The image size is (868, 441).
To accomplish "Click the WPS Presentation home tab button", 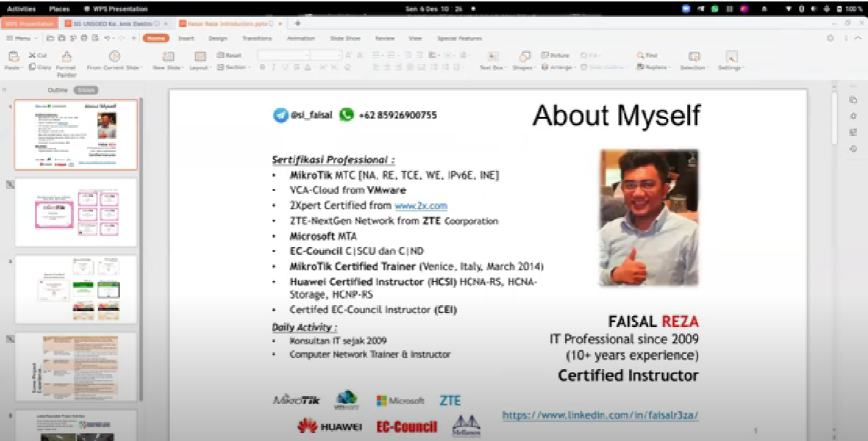I will (29, 24).
